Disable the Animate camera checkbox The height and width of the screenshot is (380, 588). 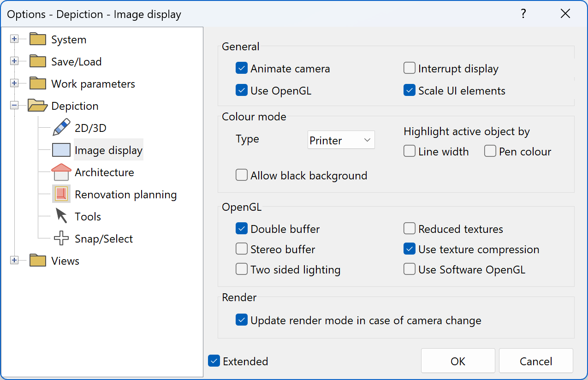pos(242,68)
